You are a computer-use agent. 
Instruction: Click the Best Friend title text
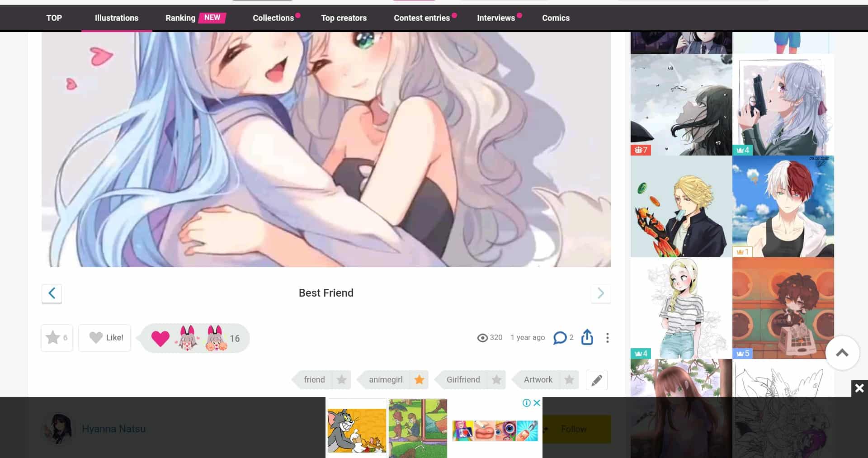click(x=326, y=293)
